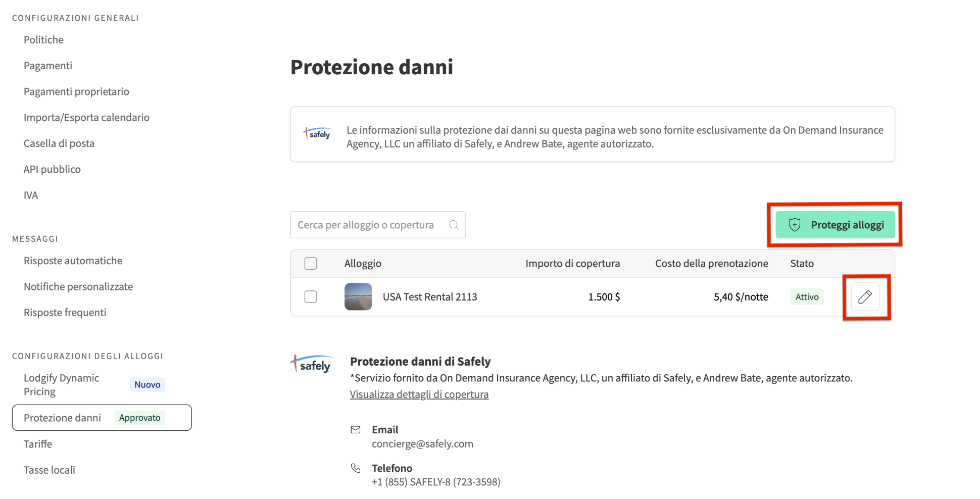Click the email envelope icon

pyautogui.click(x=356, y=429)
